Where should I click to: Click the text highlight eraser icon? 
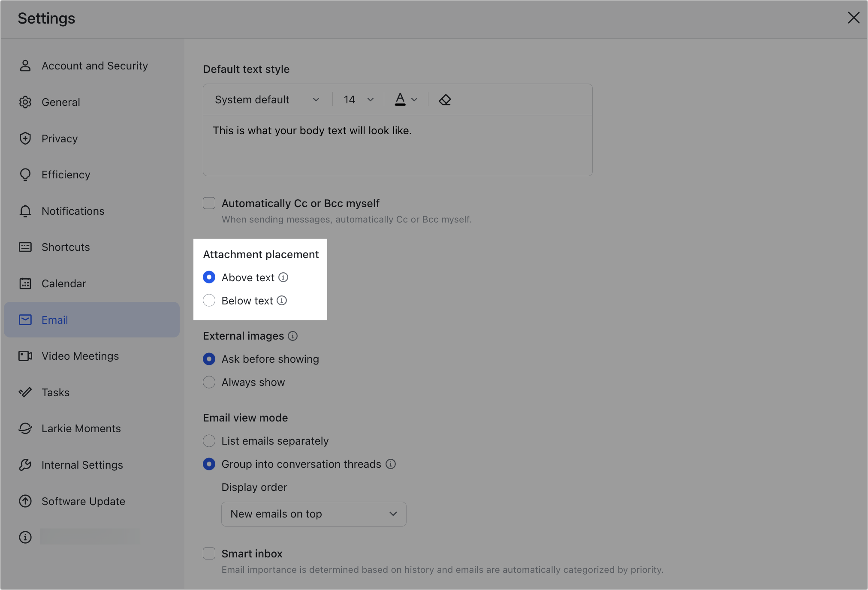445,99
